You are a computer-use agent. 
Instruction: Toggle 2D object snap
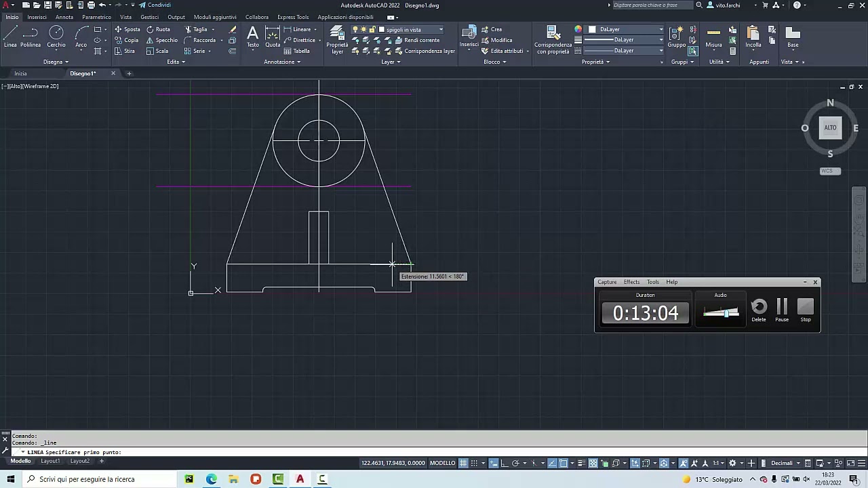point(564,463)
